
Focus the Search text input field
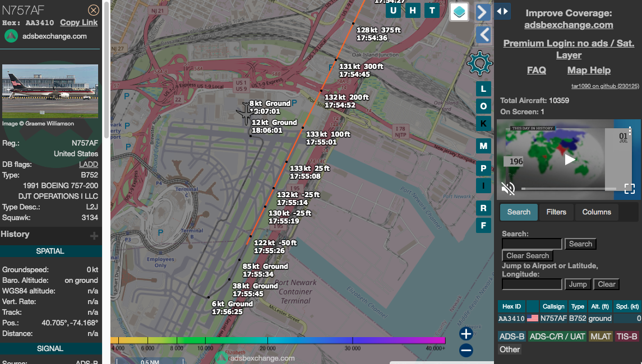coord(532,244)
